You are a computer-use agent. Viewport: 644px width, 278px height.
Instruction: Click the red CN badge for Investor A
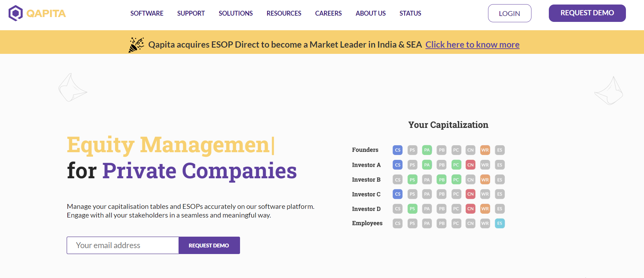tap(470, 165)
